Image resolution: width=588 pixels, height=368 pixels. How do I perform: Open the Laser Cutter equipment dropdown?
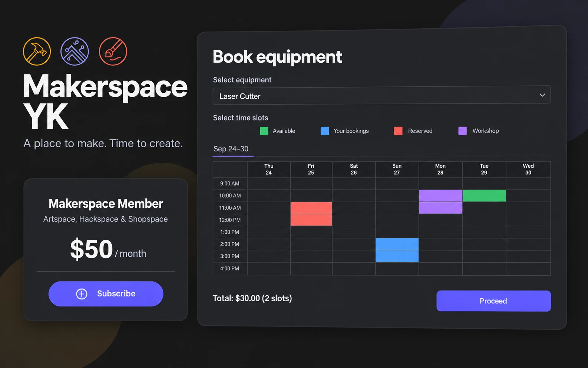point(381,96)
